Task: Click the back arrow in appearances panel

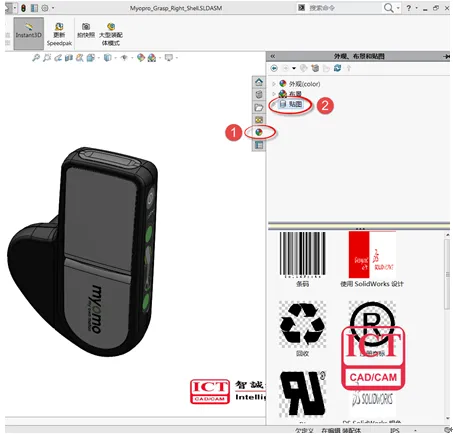Action: tap(274, 68)
